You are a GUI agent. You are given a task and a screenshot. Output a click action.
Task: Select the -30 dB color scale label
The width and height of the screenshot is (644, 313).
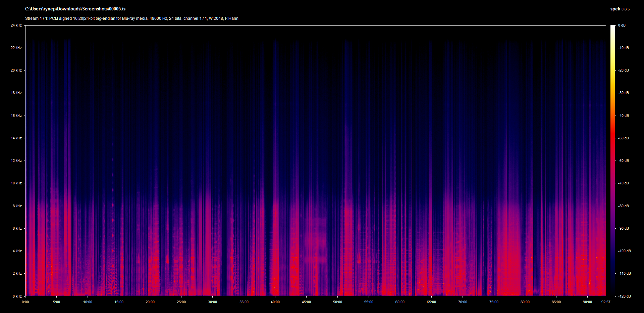click(x=624, y=93)
